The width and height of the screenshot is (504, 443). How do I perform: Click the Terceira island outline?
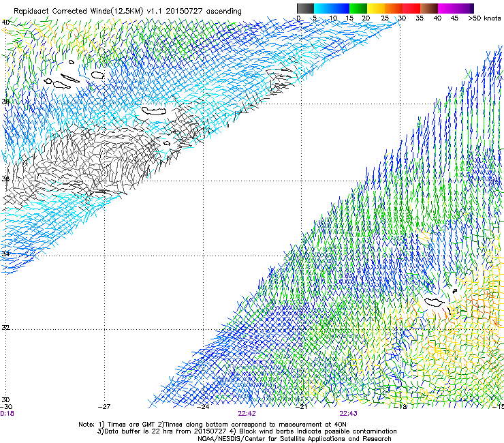point(97,75)
